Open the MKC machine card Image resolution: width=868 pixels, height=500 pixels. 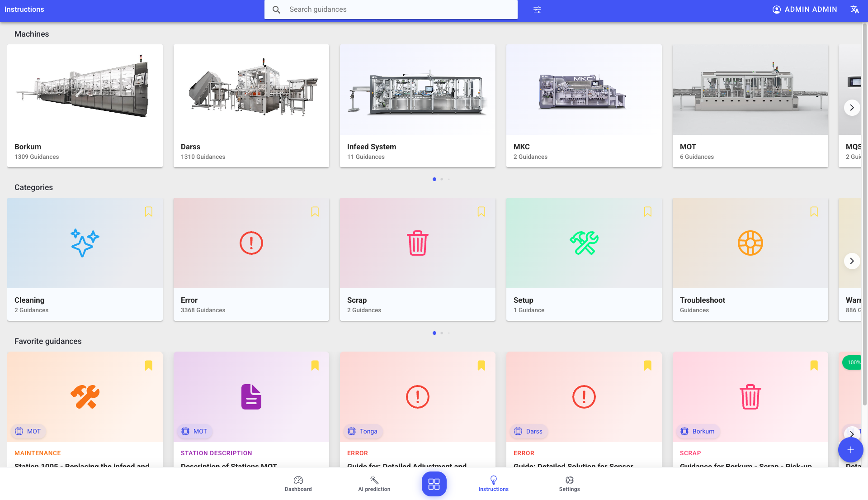(x=584, y=106)
